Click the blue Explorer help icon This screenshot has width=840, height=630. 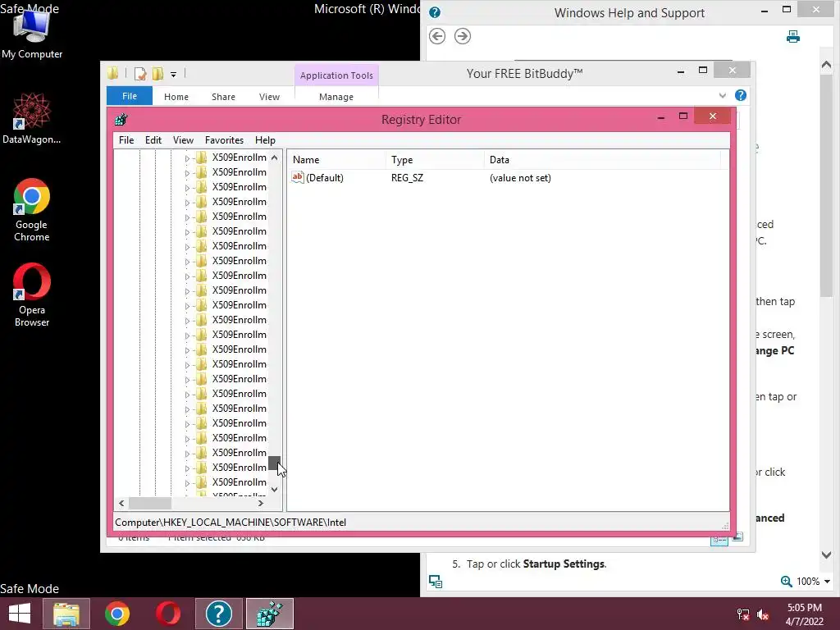click(741, 95)
